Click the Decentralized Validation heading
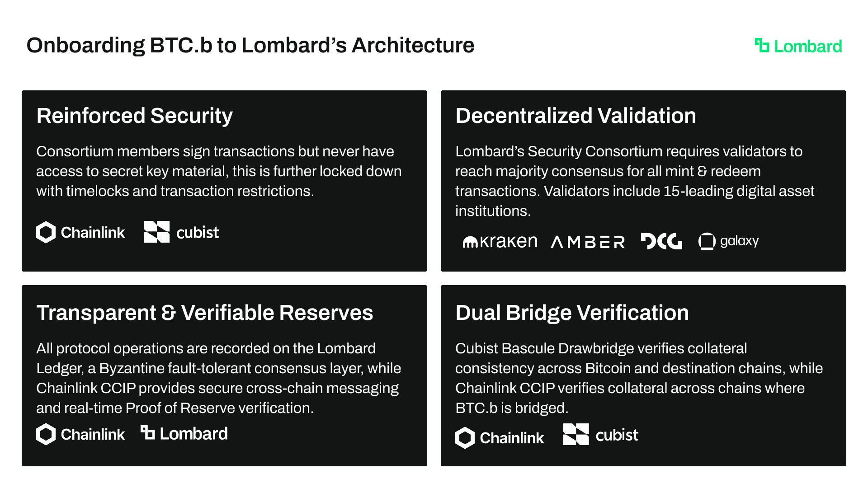This screenshot has height=488, width=868. (576, 116)
